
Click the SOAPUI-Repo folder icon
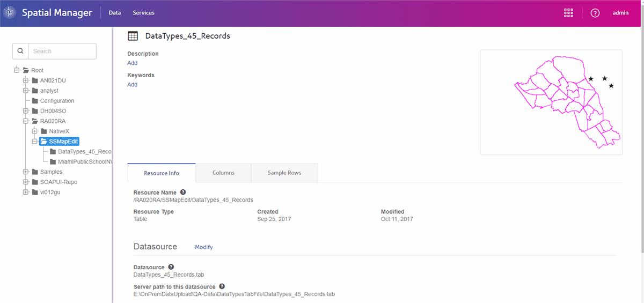35,182
